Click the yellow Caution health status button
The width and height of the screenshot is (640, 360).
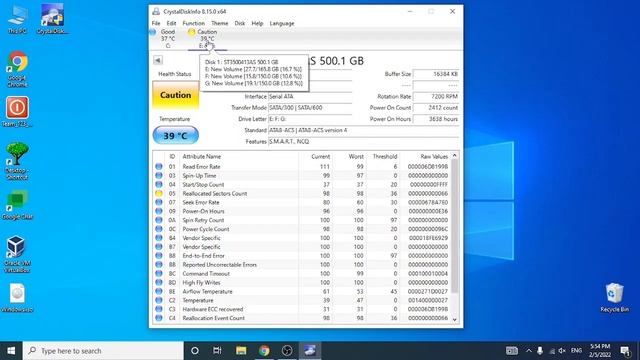[x=176, y=95]
